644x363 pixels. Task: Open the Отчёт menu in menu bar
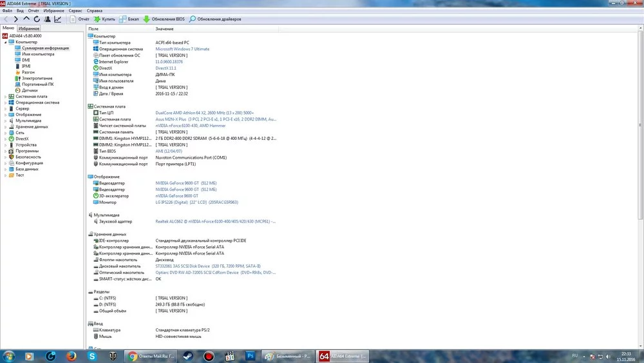[x=33, y=11]
